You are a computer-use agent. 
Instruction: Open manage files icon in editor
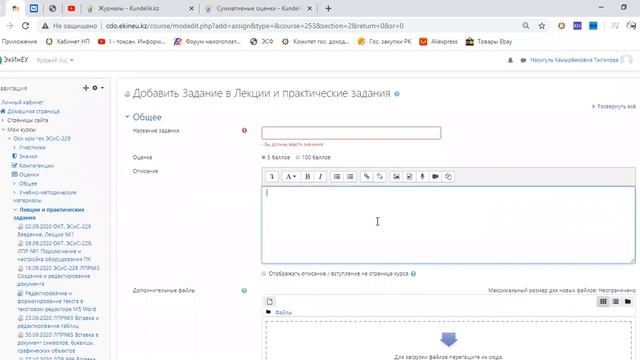point(448,176)
